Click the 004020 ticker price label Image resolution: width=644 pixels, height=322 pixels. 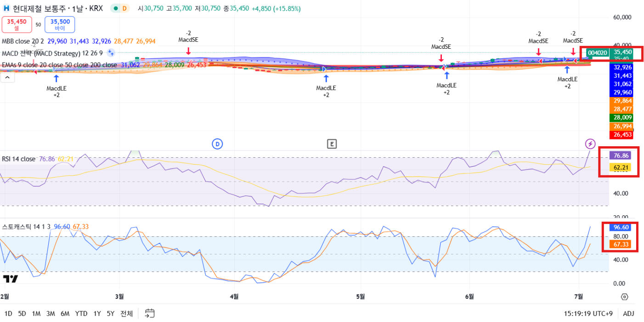point(598,53)
